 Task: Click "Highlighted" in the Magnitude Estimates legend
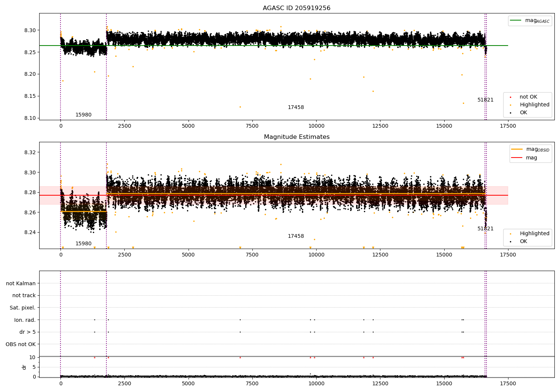pyautogui.click(x=530, y=234)
